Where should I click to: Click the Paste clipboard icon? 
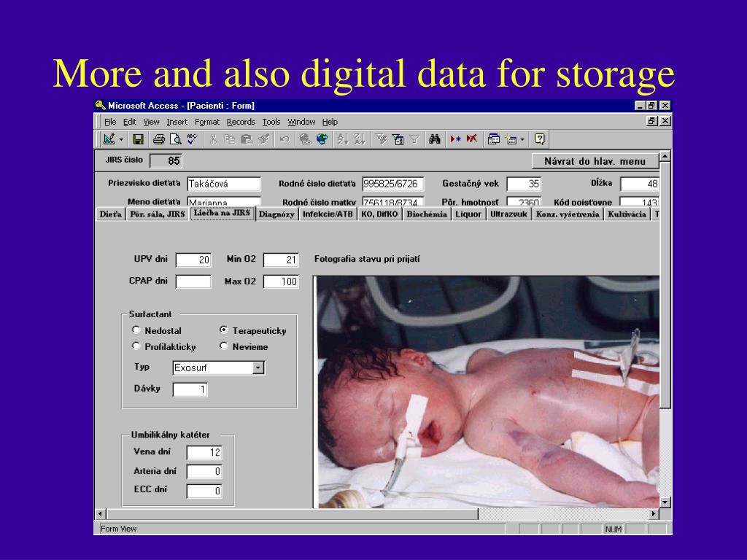[247, 139]
